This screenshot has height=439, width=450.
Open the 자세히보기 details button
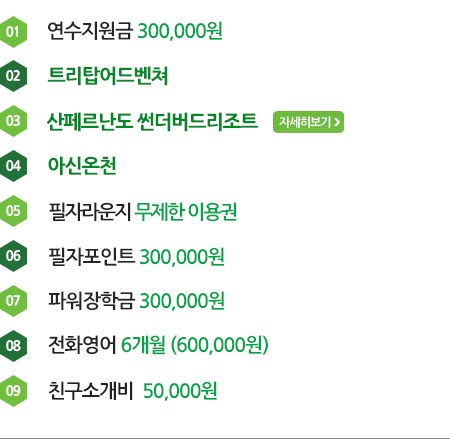coord(308,122)
